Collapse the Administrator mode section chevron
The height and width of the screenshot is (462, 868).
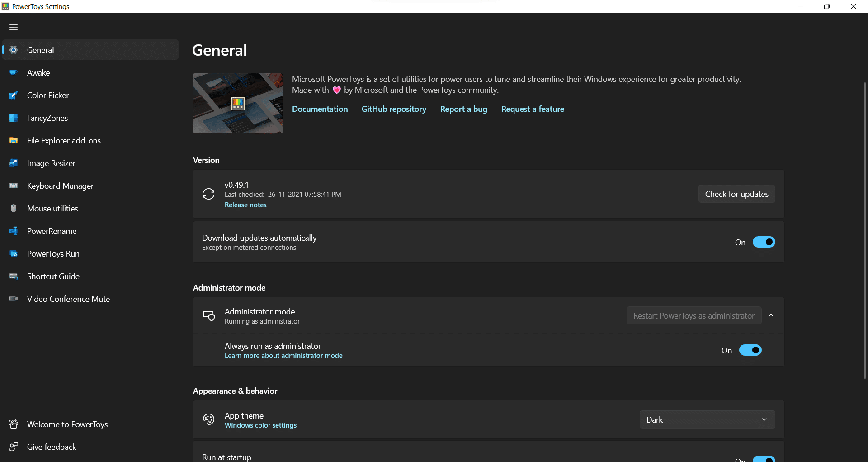tap(771, 315)
